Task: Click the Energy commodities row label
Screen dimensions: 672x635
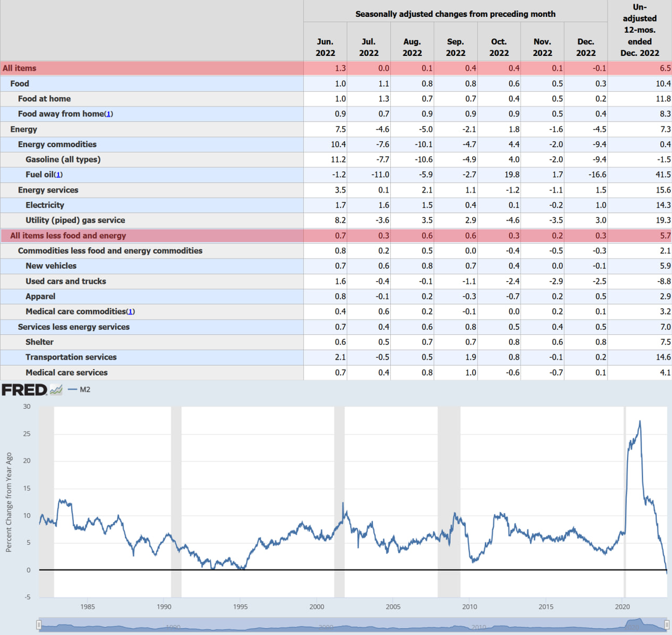Action: [57, 144]
